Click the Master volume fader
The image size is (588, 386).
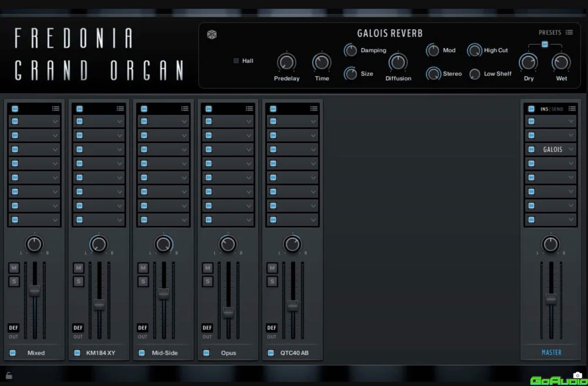coord(551,299)
